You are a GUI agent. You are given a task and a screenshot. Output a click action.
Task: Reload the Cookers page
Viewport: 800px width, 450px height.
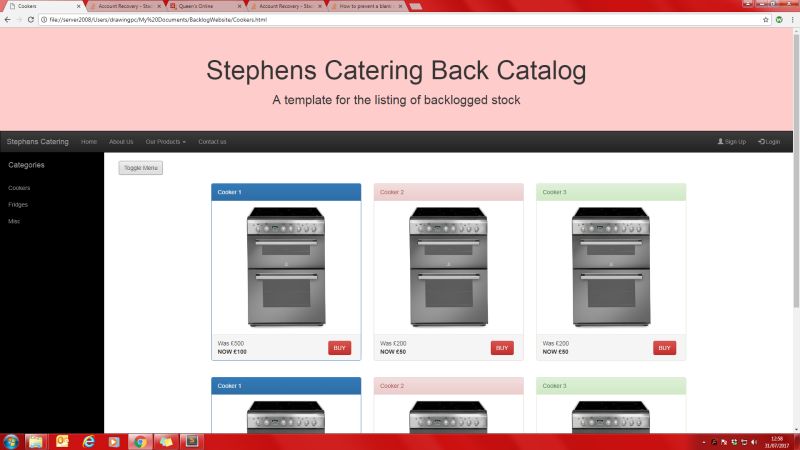31,19
